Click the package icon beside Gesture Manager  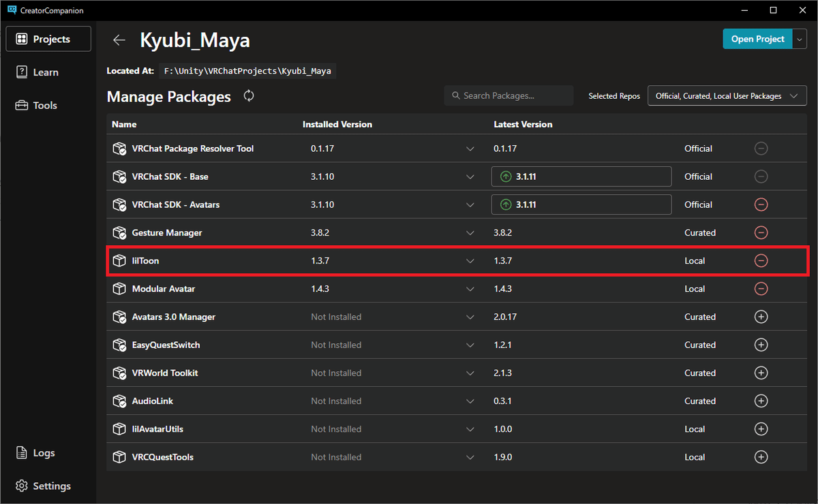[119, 233]
